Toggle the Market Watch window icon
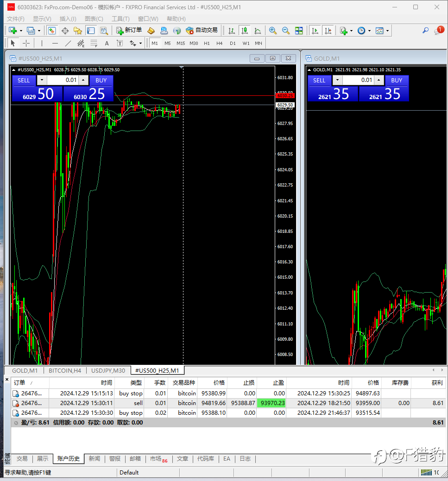The image size is (448, 481). point(51,31)
